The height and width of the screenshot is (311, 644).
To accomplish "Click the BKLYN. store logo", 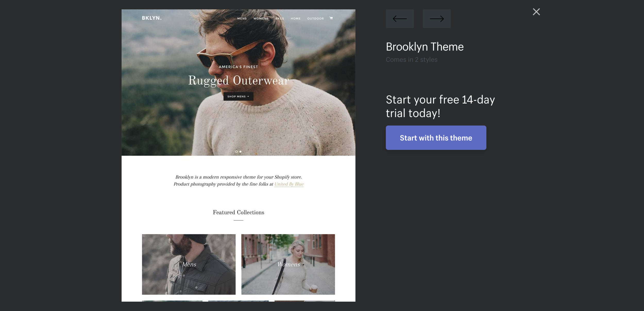I will point(152,18).
